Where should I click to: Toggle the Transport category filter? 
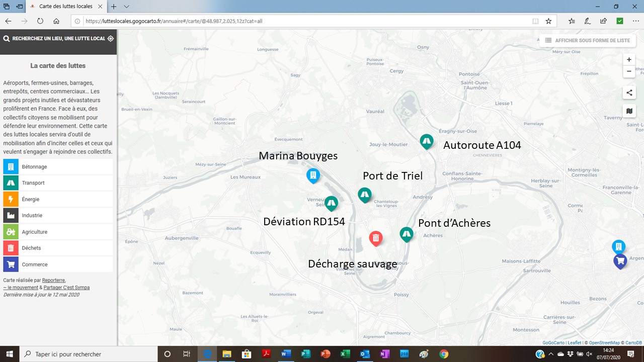pos(58,183)
